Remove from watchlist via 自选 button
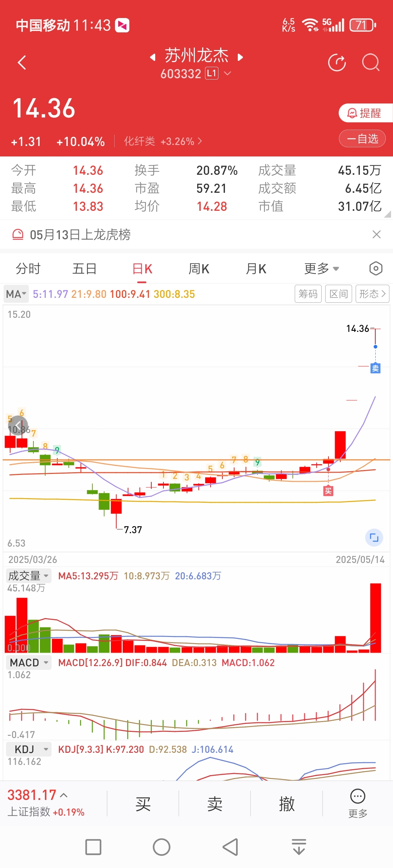Viewport: 393px width, 868px height. 362,138
